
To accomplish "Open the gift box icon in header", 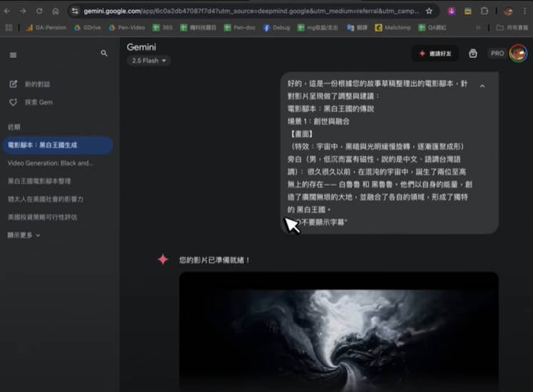I will [473, 53].
